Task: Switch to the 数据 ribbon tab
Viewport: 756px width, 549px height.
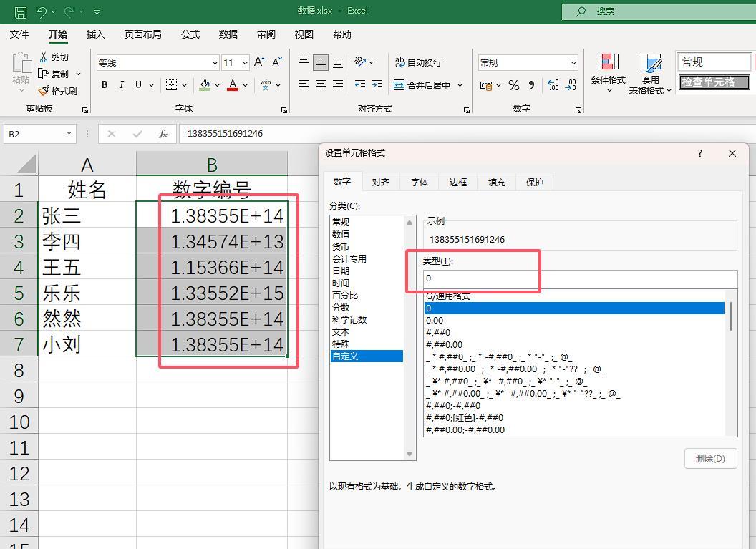Action: pos(228,34)
